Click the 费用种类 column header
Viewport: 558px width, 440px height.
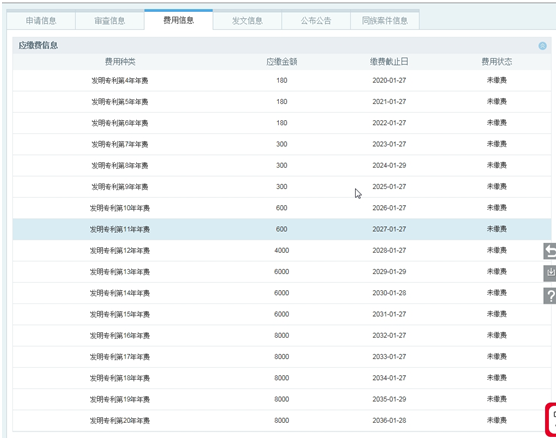coord(120,62)
